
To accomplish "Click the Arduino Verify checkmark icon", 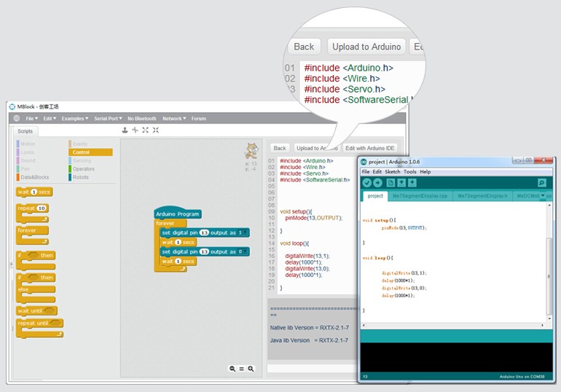I will [x=366, y=183].
